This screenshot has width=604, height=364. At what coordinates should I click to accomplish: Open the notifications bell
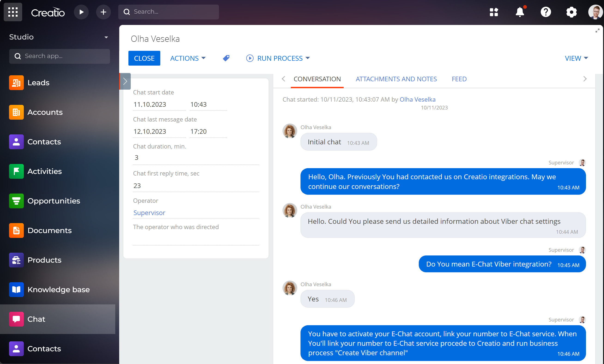[520, 12]
